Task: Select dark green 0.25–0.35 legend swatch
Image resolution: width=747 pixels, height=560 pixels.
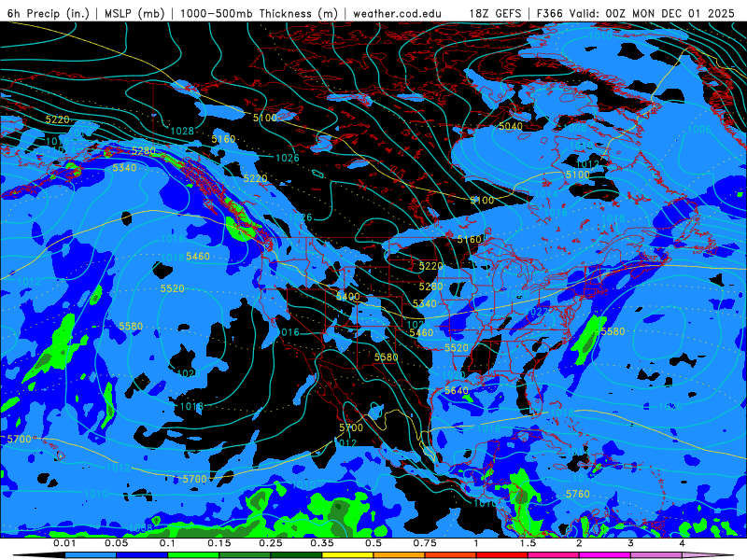Action: tap(296, 555)
